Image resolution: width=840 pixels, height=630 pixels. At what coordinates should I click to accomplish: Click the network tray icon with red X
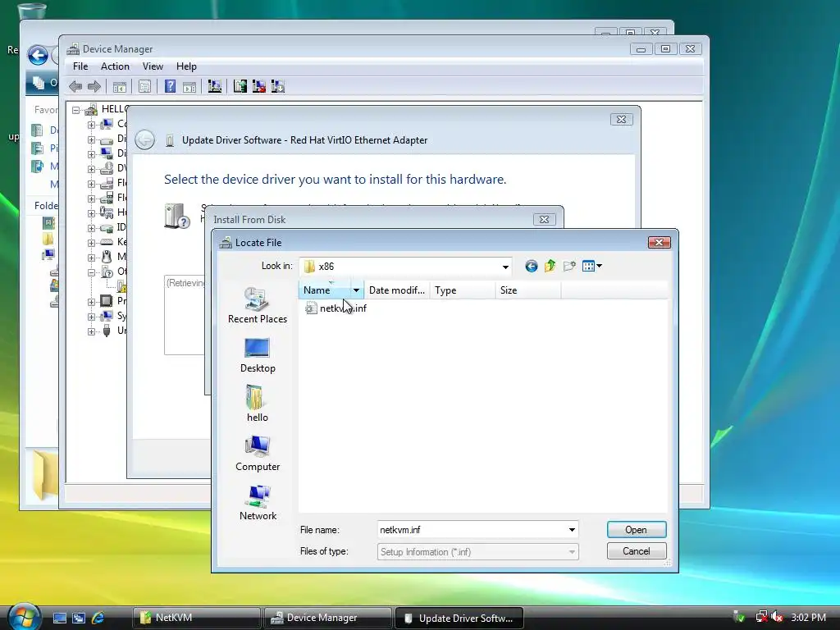point(760,617)
